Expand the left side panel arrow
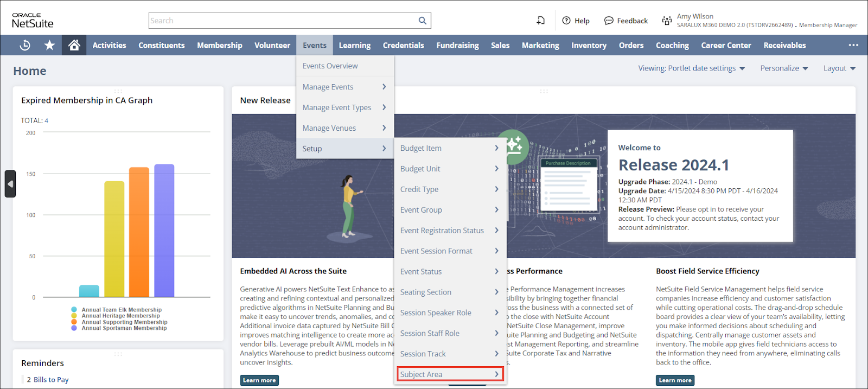868x389 pixels. (x=10, y=184)
